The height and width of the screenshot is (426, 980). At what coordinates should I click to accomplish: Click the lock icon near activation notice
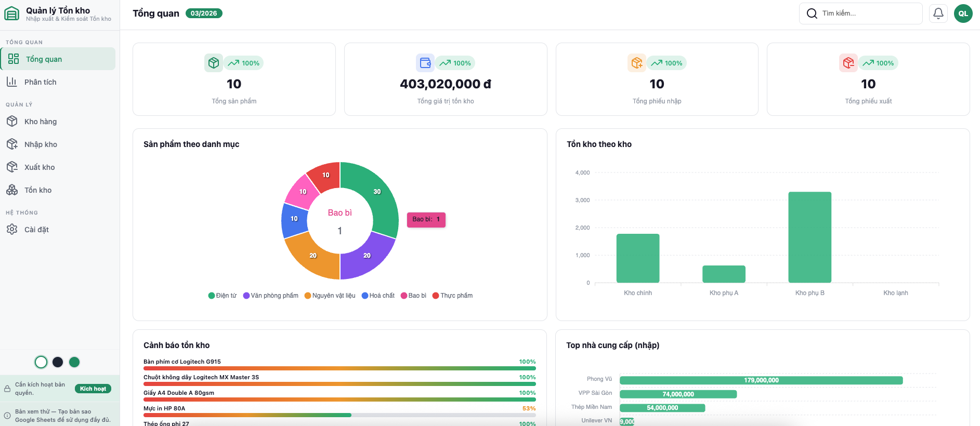[7, 389]
